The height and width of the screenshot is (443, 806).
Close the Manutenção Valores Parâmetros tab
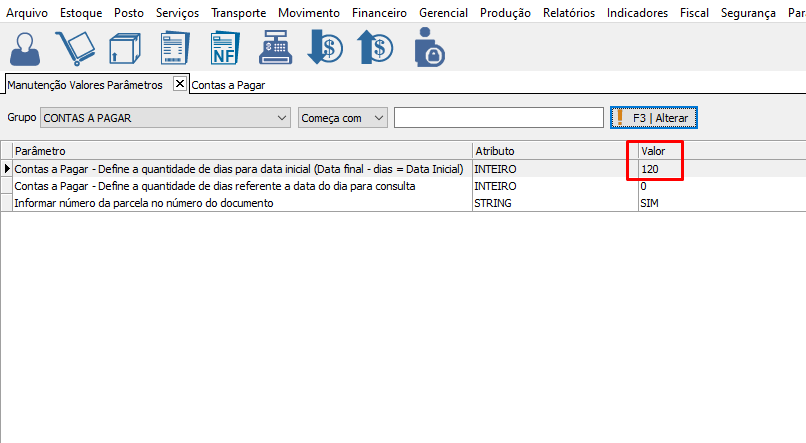(180, 84)
